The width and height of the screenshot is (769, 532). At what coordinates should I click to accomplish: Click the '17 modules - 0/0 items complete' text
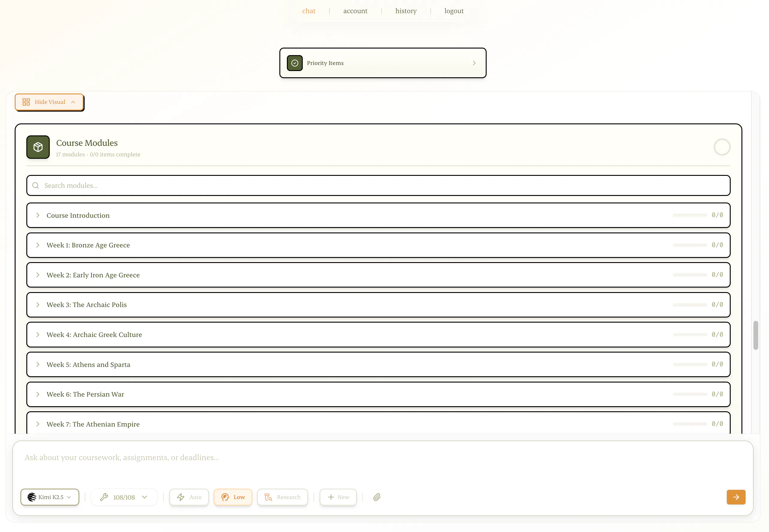(98, 154)
